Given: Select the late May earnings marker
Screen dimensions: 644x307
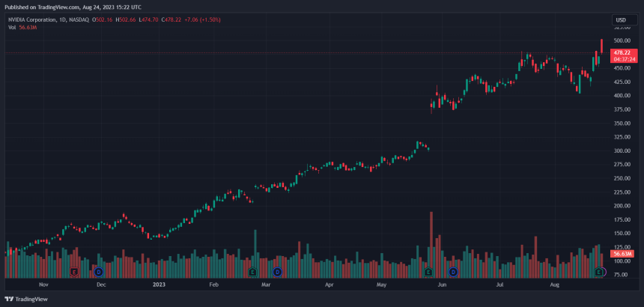Looking at the screenshot, I should click(428, 271).
